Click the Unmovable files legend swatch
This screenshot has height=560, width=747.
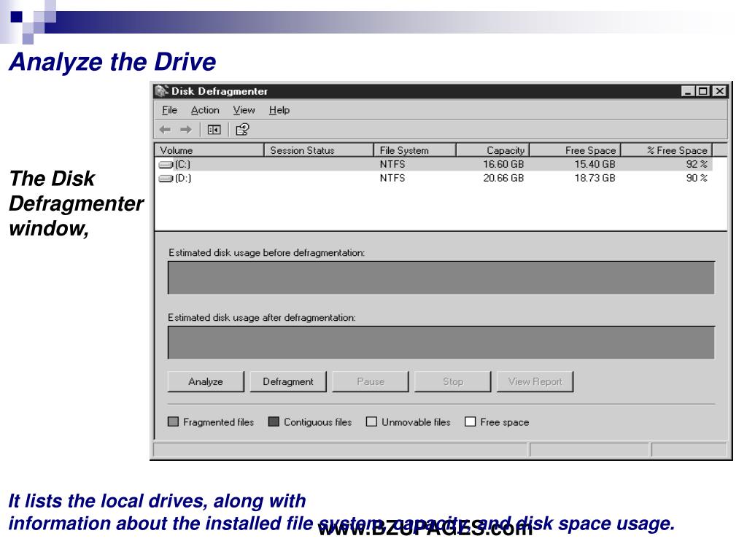[371, 422]
